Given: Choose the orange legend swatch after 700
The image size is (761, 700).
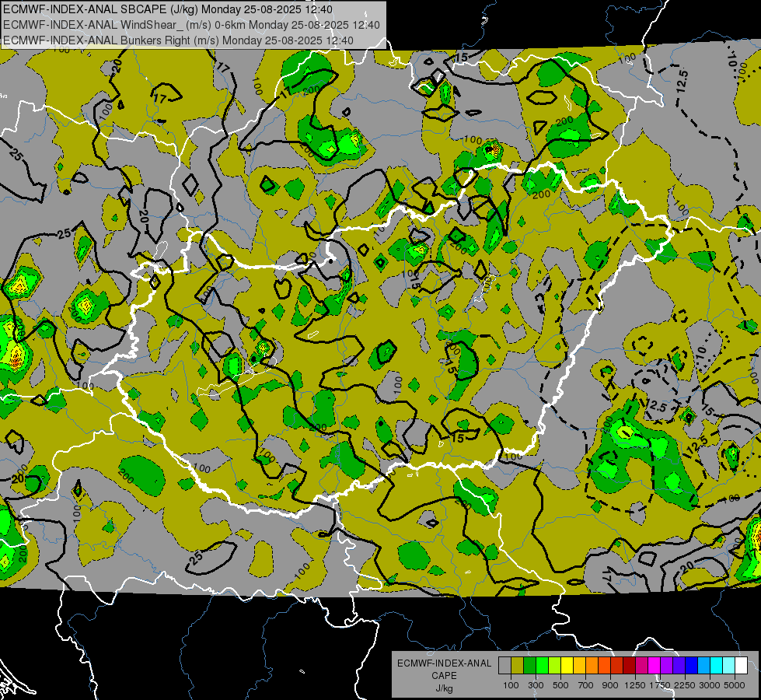Looking at the screenshot, I should pos(592,665).
